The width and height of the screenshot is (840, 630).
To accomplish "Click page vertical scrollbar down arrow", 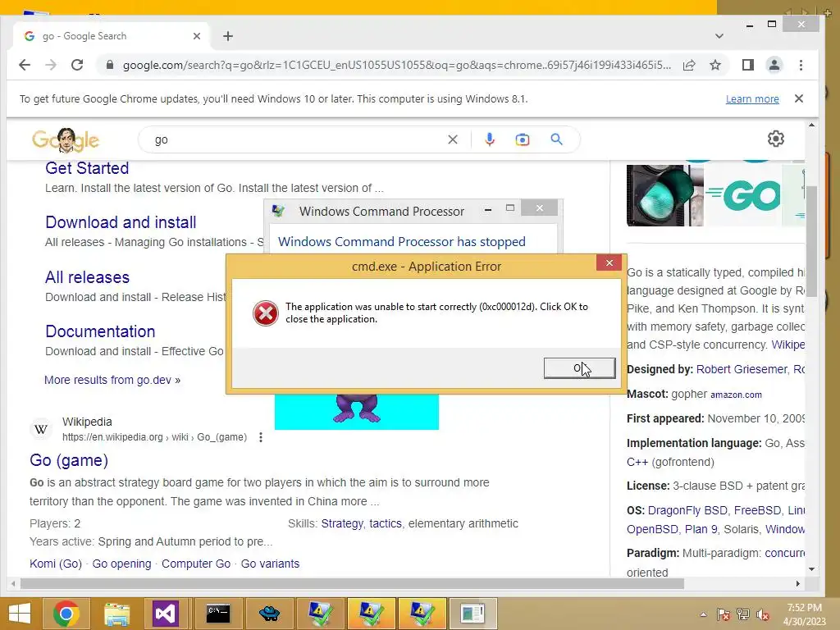I will click(811, 569).
